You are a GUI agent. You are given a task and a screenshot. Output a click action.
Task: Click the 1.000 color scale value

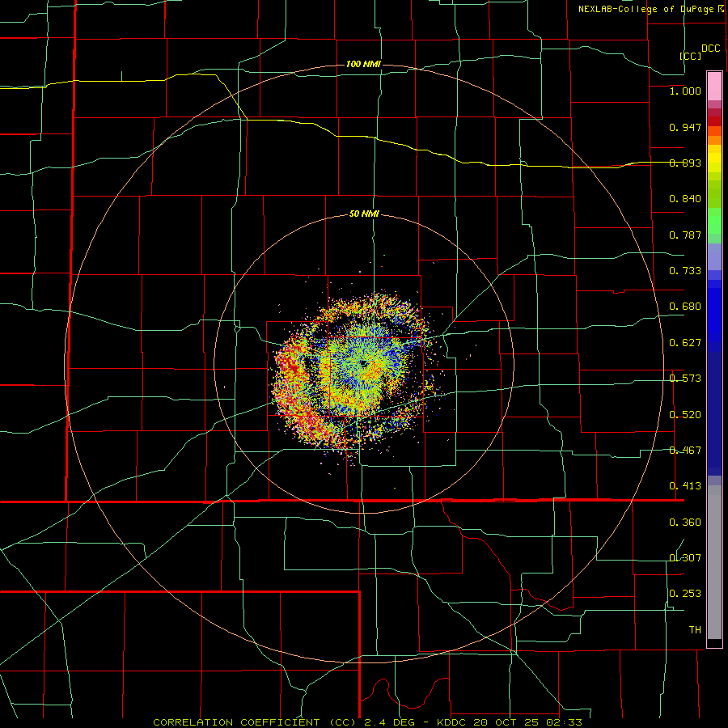pos(685,91)
